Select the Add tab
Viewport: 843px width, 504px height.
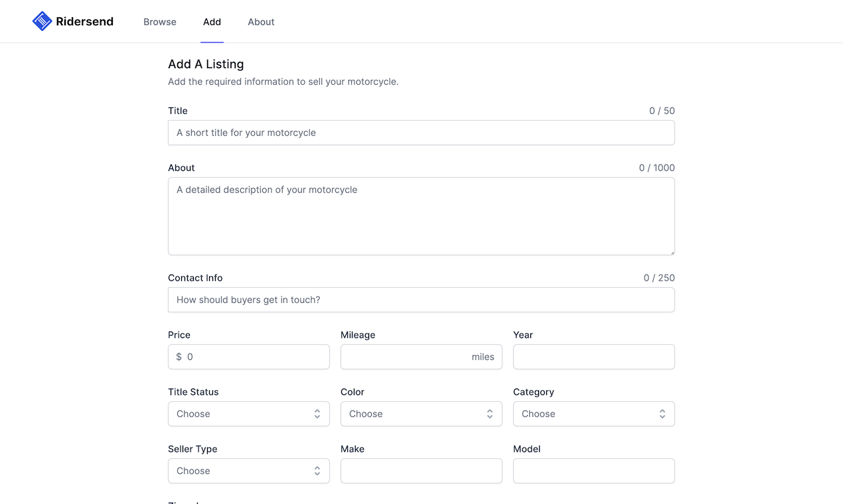pos(212,22)
